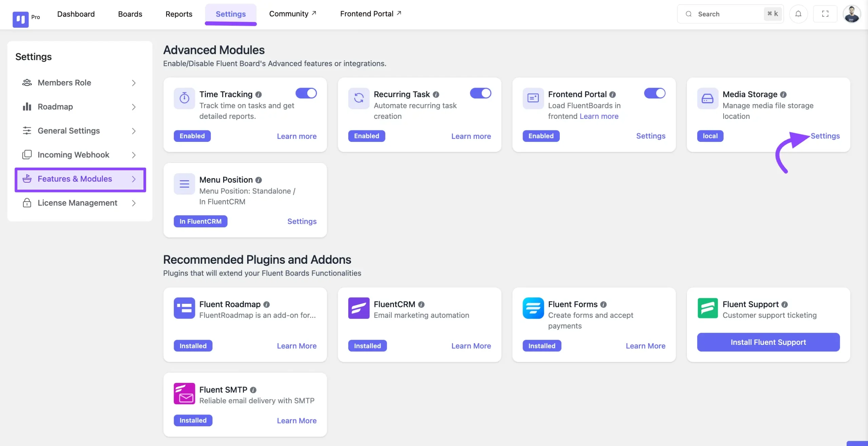Open the Boards tab

130,14
